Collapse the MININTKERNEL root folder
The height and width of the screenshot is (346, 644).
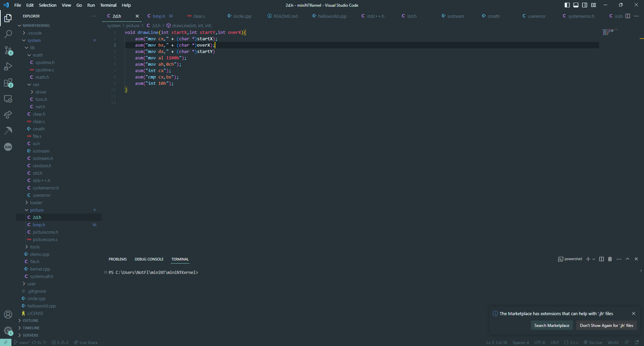point(19,25)
